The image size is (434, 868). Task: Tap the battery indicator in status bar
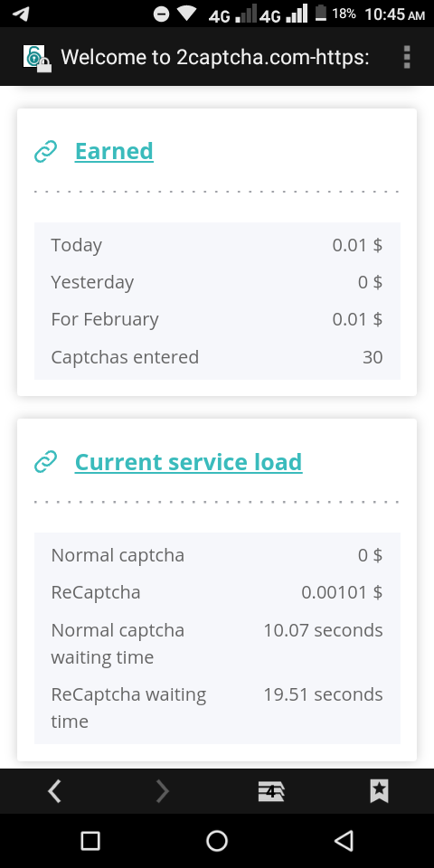tap(320, 14)
